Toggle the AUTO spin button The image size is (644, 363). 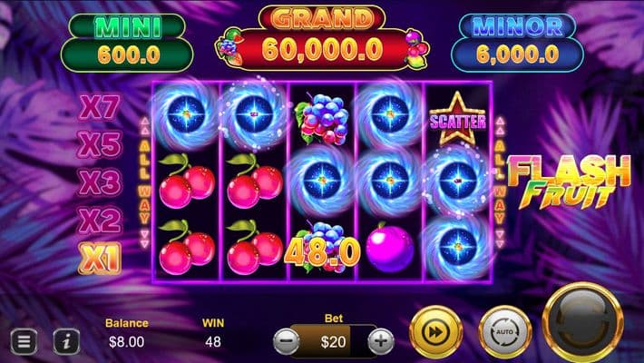coord(504,332)
